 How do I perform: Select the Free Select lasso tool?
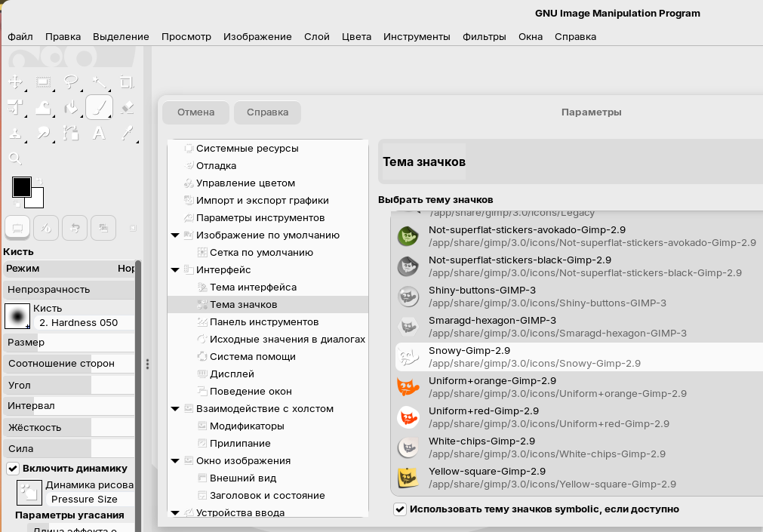[x=71, y=81]
